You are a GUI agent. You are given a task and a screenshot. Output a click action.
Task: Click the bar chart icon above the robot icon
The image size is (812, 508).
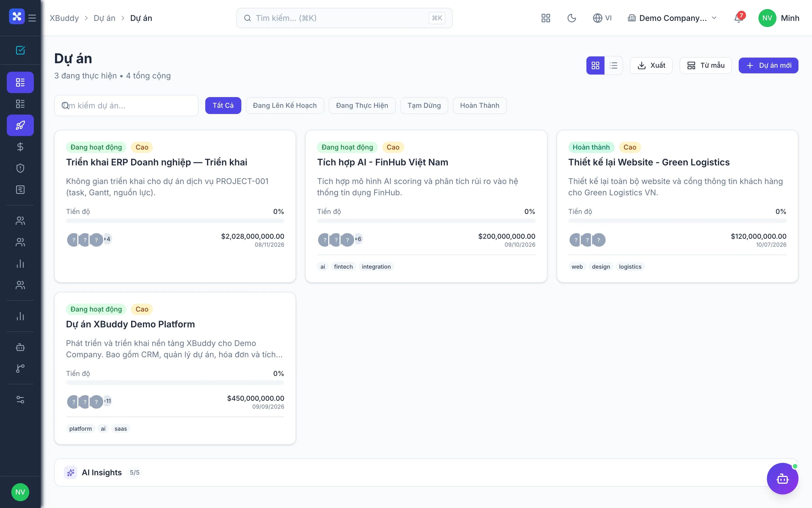pyautogui.click(x=20, y=316)
